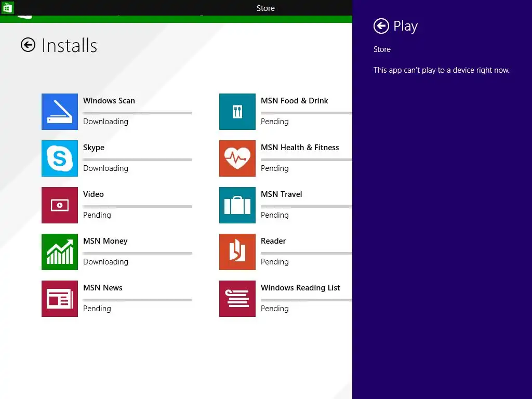Click Downloading status under MSN Money
Viewport: 532px width, 399px height.
pos(105,262)
